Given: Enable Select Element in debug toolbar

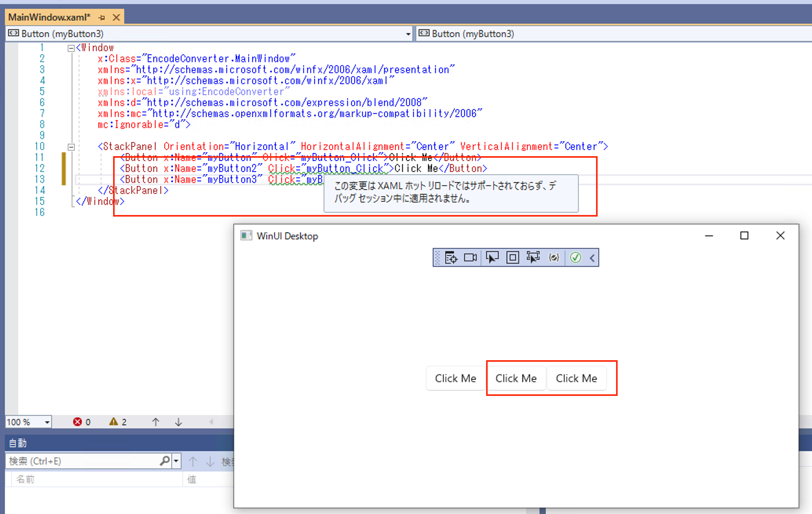Looking at the screenshot, I should 492,258.
